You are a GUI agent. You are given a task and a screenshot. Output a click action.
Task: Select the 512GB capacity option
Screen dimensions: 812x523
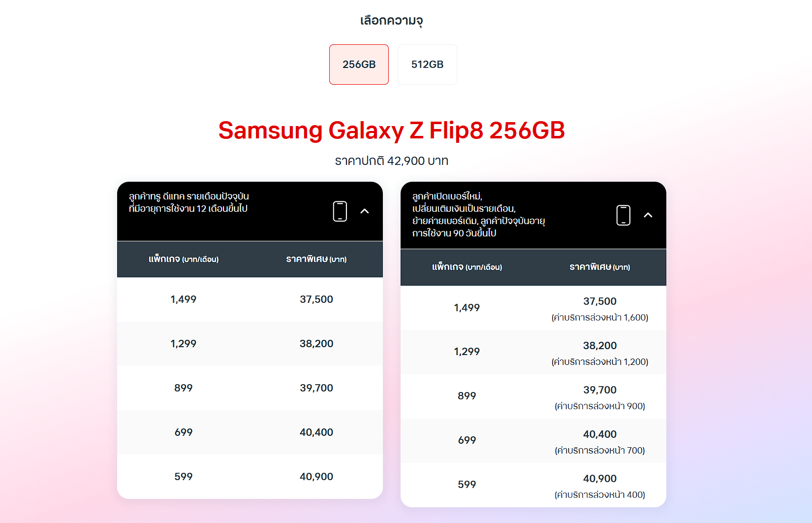[427, 65]
